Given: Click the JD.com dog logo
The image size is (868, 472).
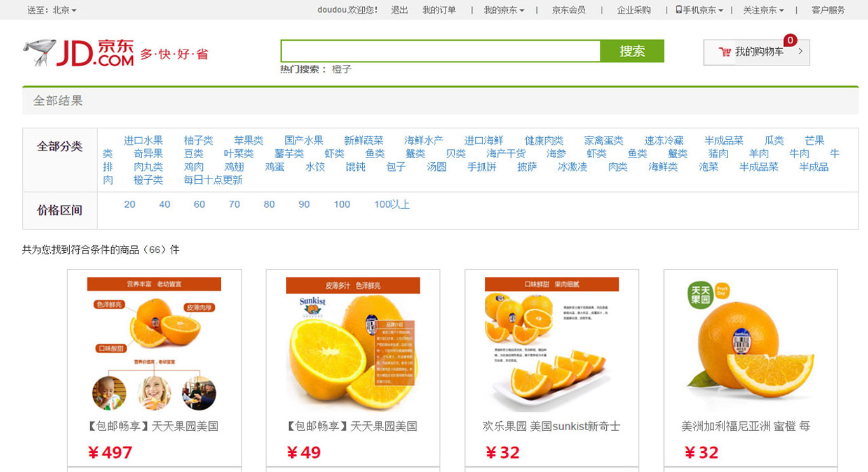Looking at the screenshot, I should click(x=39, y=52).
